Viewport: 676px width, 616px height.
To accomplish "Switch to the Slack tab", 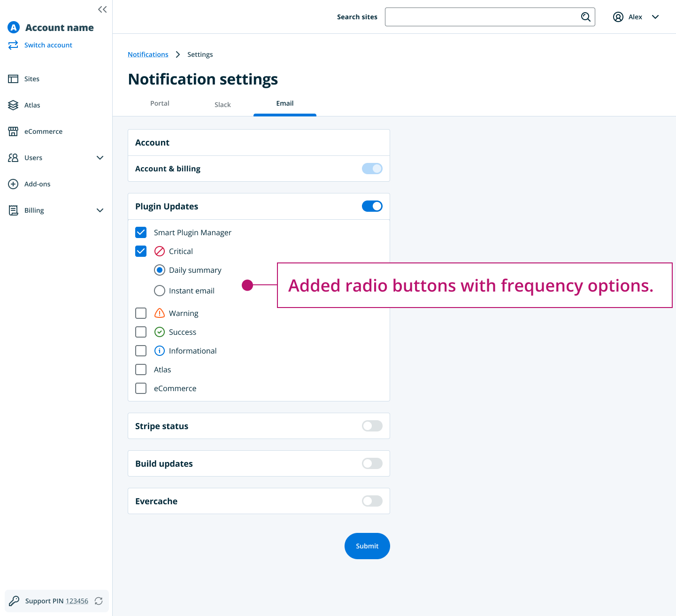I will tap(223, 104).
